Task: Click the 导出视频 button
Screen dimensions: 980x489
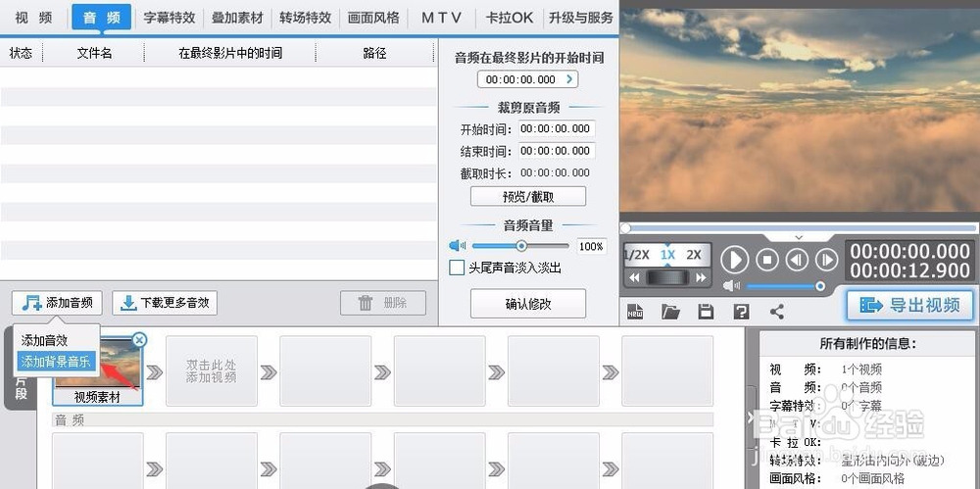Action: (910, 305)
